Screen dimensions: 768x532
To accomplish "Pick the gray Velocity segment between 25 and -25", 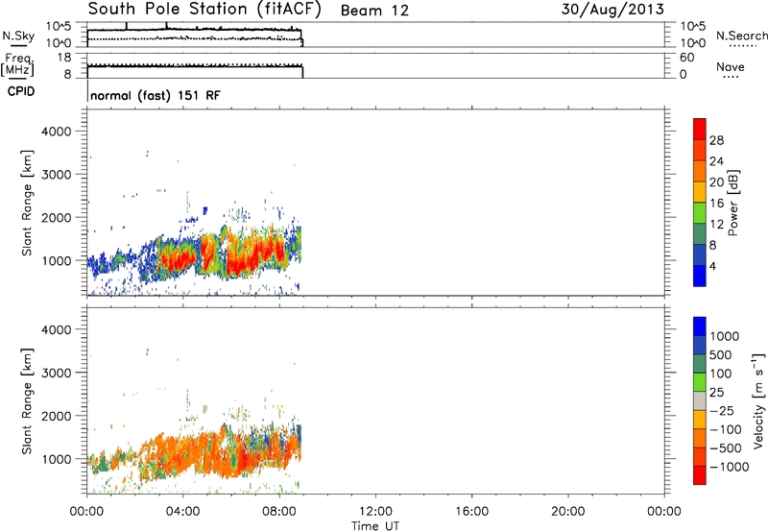I will [700, 401].
